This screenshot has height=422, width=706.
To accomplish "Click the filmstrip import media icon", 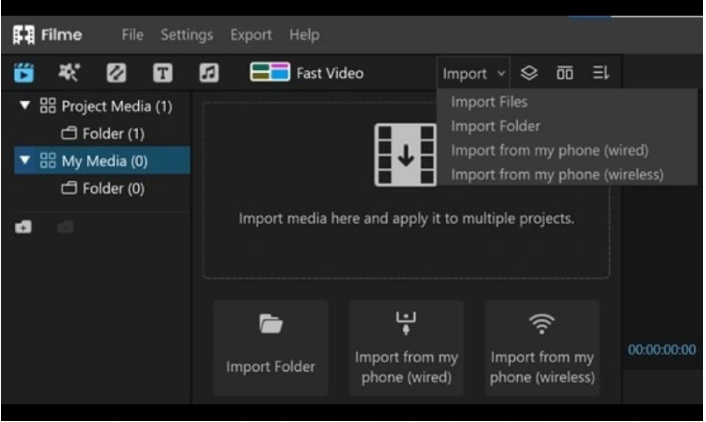I will pyautogui.click(x=405, y=154).
